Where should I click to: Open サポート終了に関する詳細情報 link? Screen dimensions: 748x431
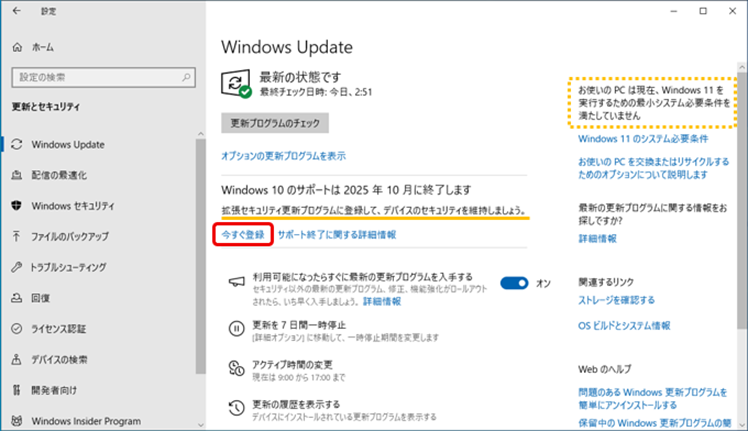337,234
